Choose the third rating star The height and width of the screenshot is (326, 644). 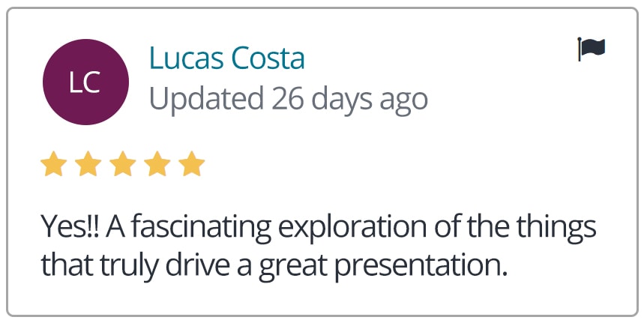point(122,164)
